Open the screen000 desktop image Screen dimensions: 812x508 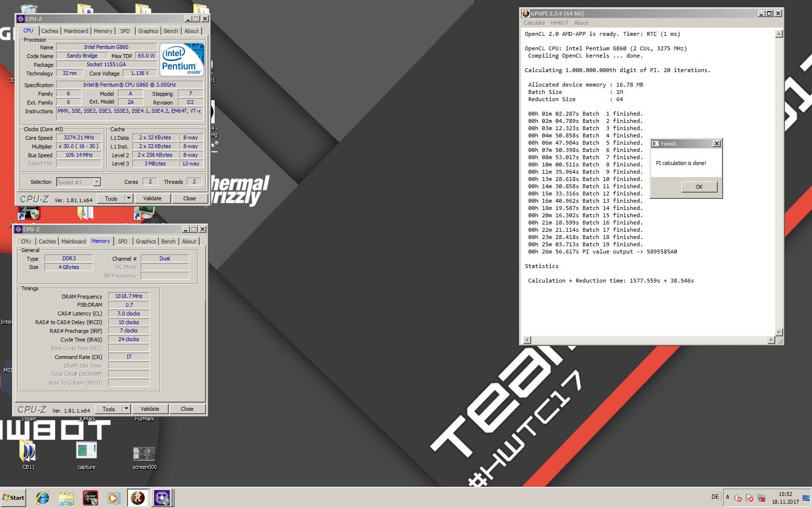[x=144, y=457]
